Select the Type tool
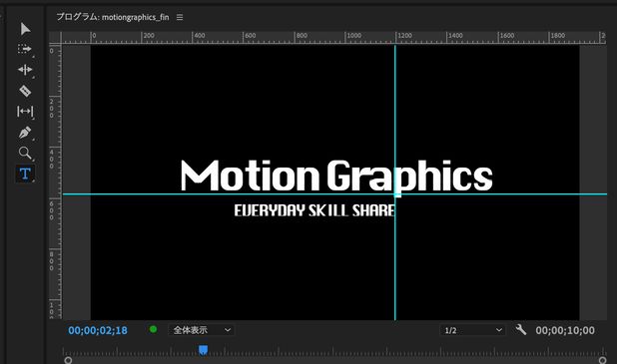 pyautogui.click(x=25, y=174)
